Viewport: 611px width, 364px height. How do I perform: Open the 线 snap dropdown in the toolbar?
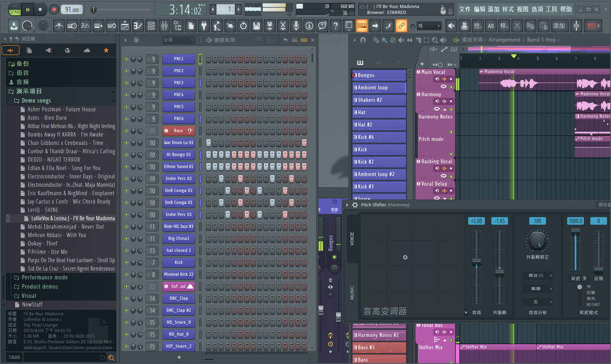coord(429,25)
